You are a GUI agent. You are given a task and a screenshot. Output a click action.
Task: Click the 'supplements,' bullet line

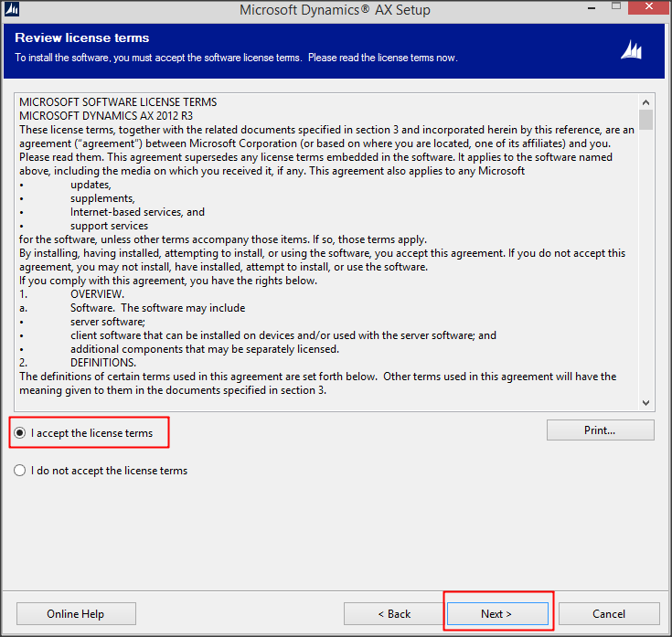pos(102,198)
